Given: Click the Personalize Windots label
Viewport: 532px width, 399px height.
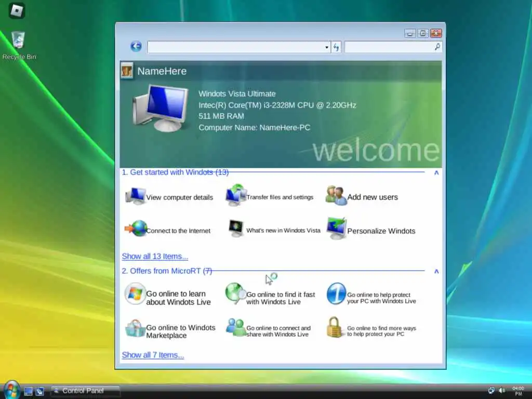Looking at the screenshot, I should coord(381,231).
